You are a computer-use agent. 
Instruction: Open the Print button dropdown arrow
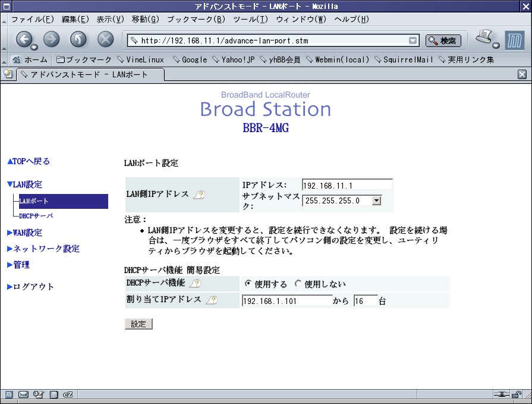click(x=496, y=45)
